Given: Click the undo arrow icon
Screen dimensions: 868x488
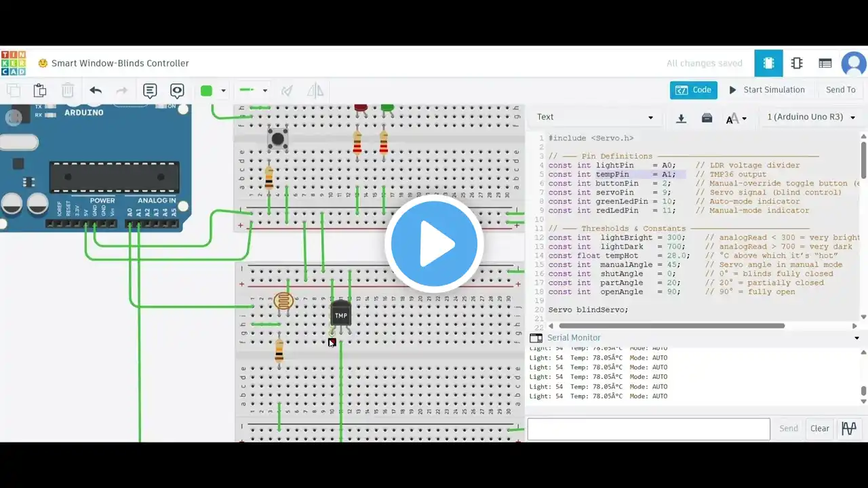Looking at the screenshot, I should [x=96, y=90].
